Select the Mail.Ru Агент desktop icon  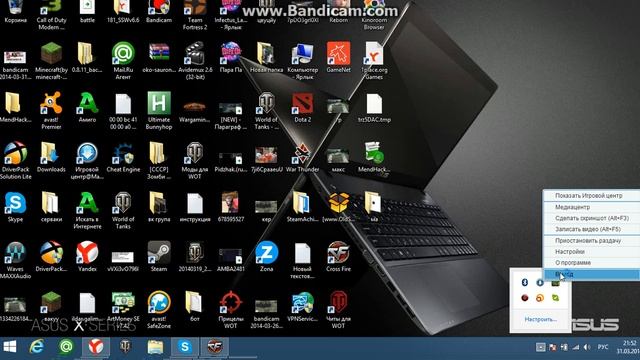click(x=123, y=61)
